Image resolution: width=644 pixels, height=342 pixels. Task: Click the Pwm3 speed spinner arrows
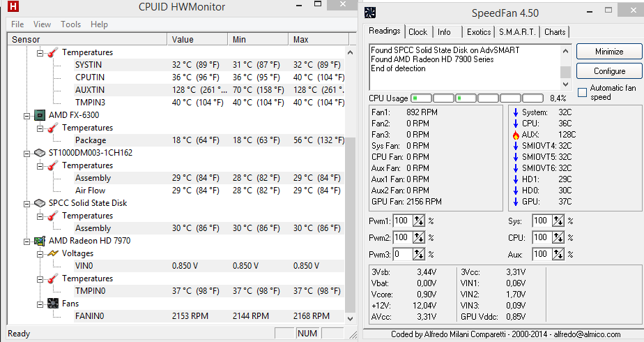click(418, 255)
